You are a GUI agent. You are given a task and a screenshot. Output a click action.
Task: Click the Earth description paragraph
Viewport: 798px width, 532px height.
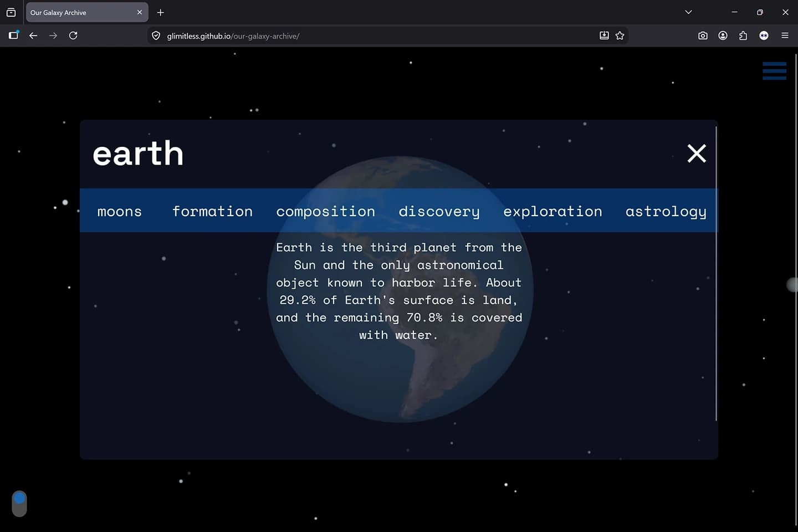[399, 291]
